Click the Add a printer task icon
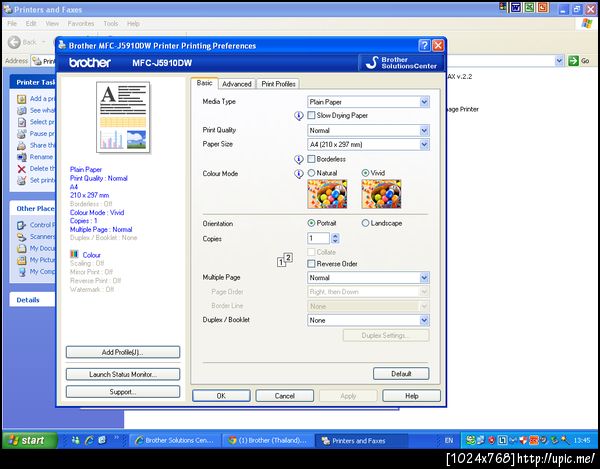Image resolution: width=600 pixels, height=469 pixels. pos(21,99)
